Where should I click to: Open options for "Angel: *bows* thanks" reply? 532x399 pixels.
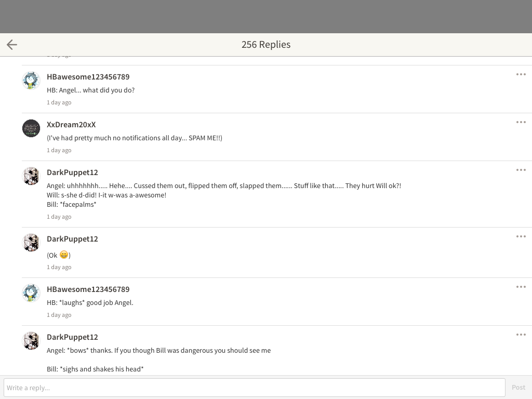521,335
